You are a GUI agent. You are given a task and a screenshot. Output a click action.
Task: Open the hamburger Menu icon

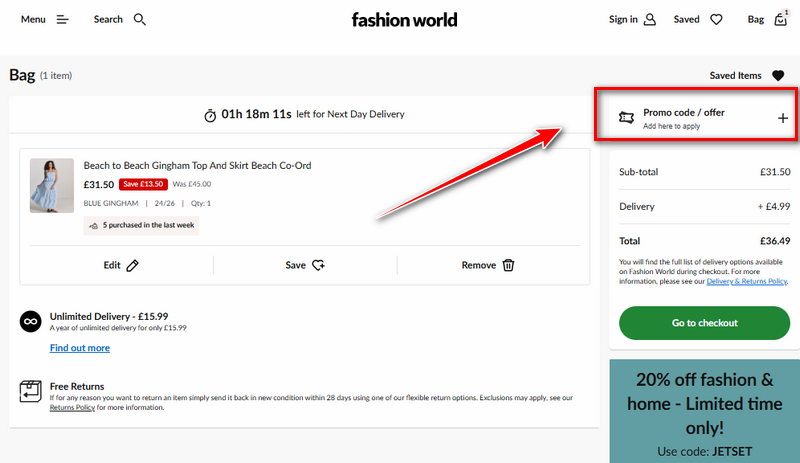(x=62, y=19)
